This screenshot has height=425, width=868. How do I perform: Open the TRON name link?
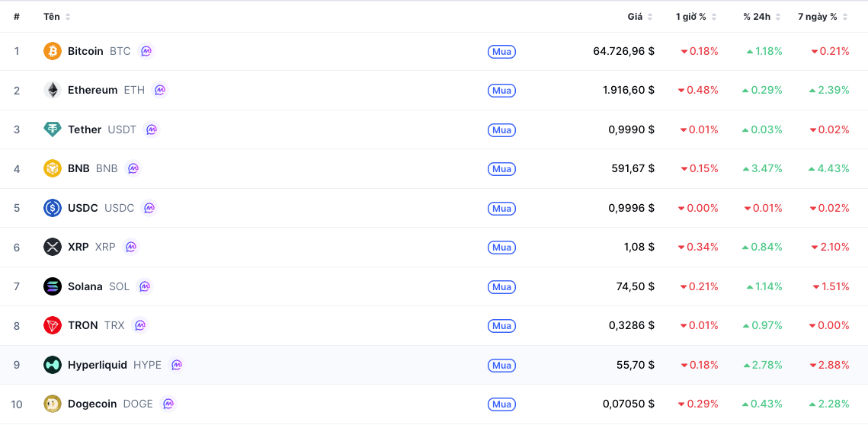[82, 325]
